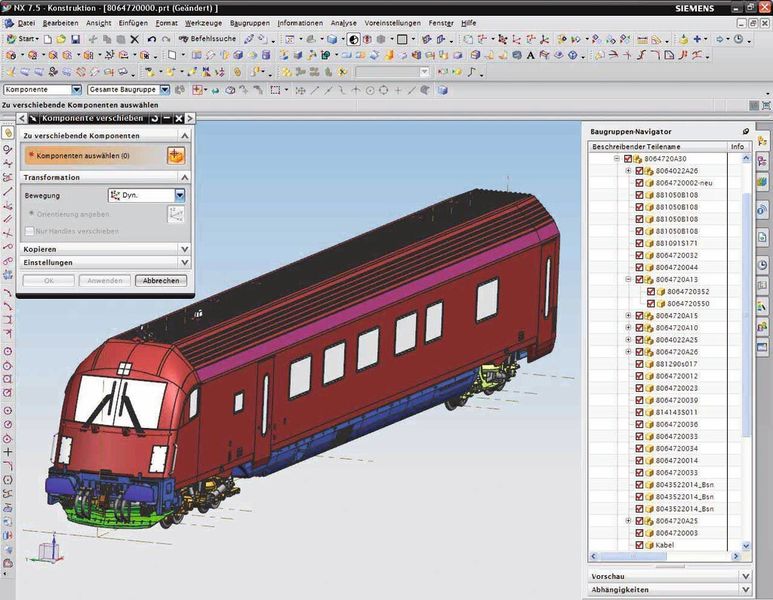The width and height of the screenshot is (773, 600).
Task: Click the orange component selection icon in the dialog
Action: pyautogui.click(x=176, y=155)
